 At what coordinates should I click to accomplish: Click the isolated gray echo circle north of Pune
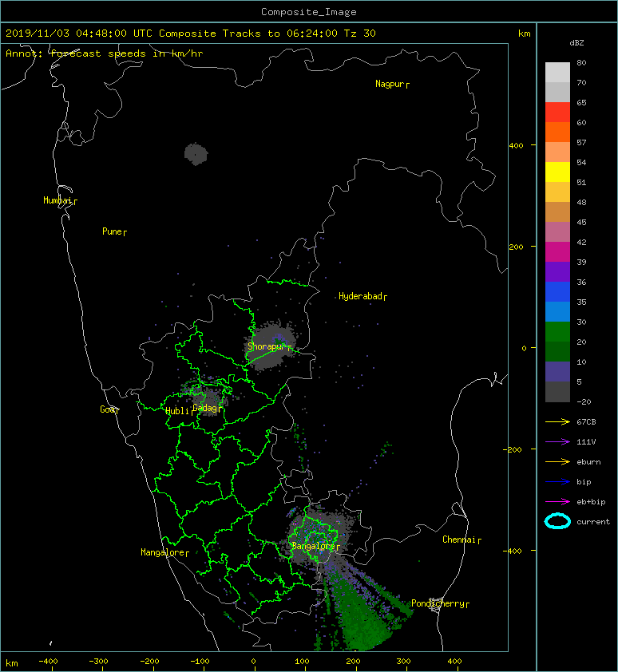tap(196, 154)
